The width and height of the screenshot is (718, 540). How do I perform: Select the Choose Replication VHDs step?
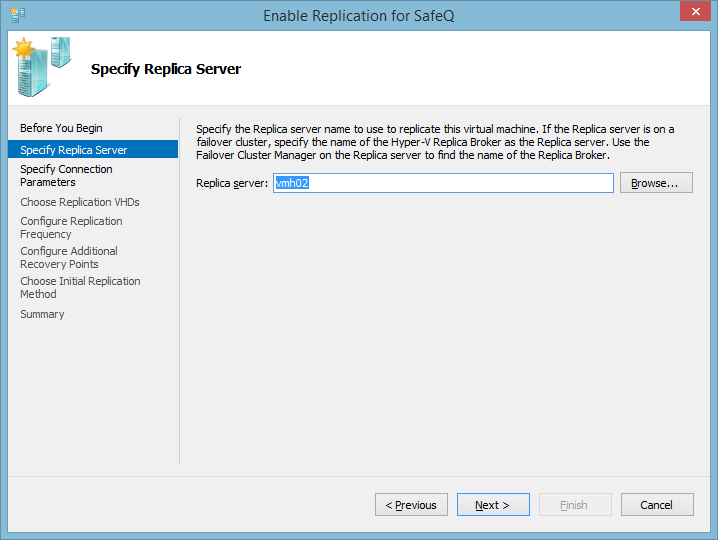tap(80, 202)
